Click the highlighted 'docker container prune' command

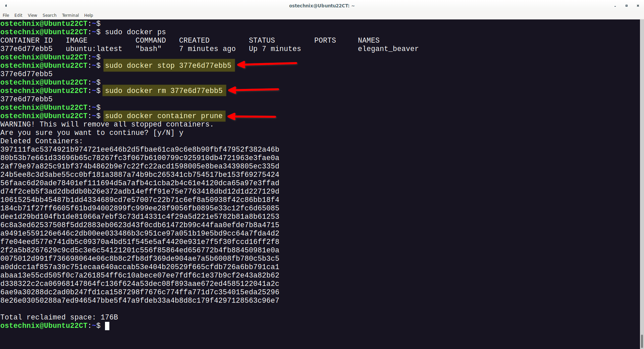tap(164, 116)
